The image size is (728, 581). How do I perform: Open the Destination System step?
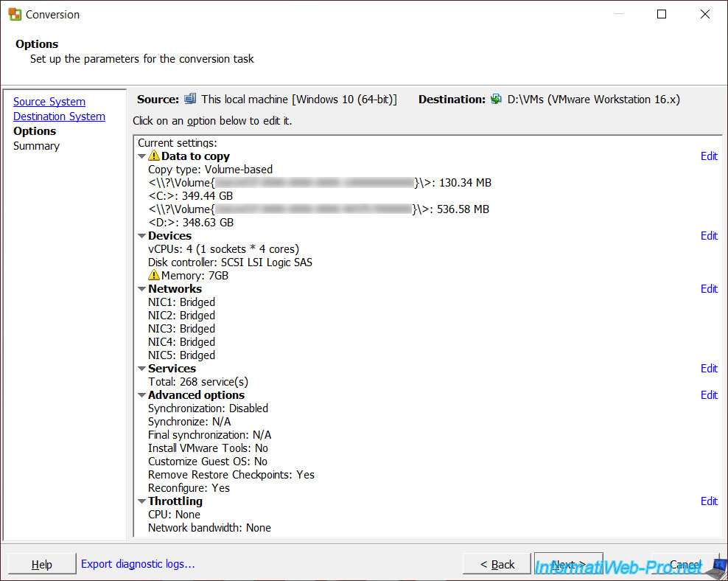pos(59,116)
